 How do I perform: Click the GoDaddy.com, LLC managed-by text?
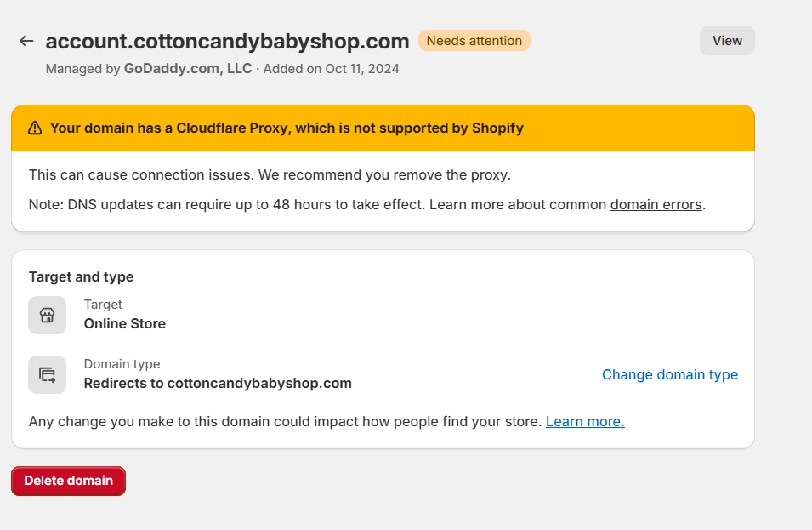tap(187, 68)
